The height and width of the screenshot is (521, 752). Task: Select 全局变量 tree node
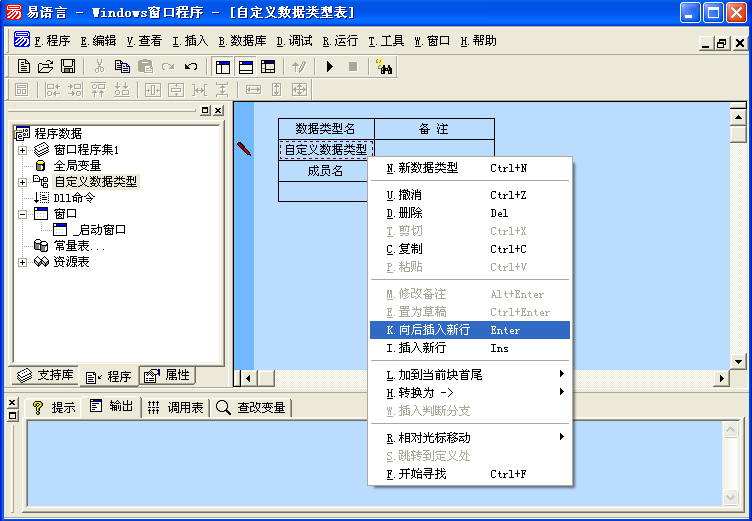tap(77, 166)
